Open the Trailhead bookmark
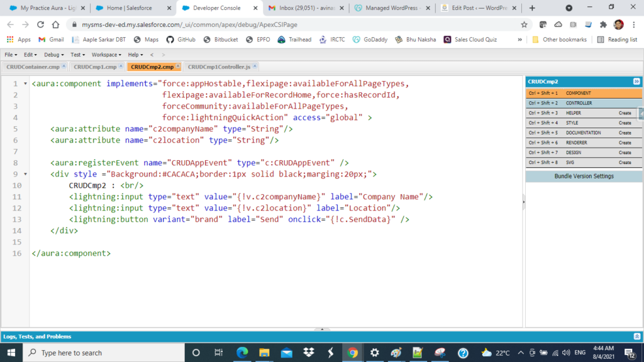Image resolution: width=644 pixels, height=362 pixels. tap(294, 40)
